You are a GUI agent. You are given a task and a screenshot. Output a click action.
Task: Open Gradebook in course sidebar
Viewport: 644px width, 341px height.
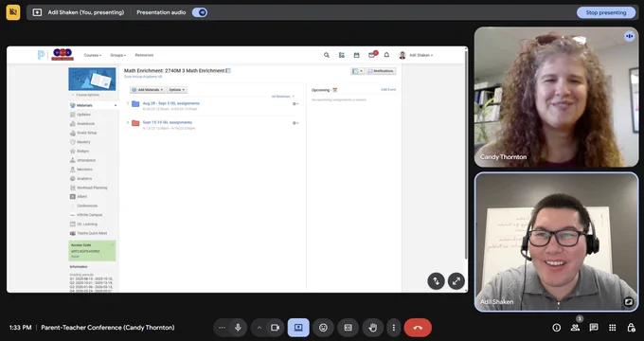pyautogui.click(x=85, y=124)
